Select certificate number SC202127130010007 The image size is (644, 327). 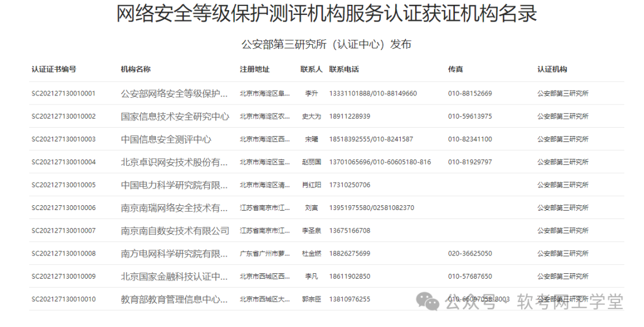pos(63,231)
